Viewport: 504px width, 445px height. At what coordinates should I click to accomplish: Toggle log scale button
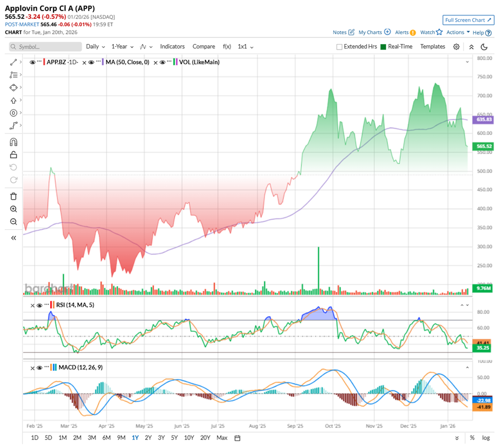coord(486,438)
